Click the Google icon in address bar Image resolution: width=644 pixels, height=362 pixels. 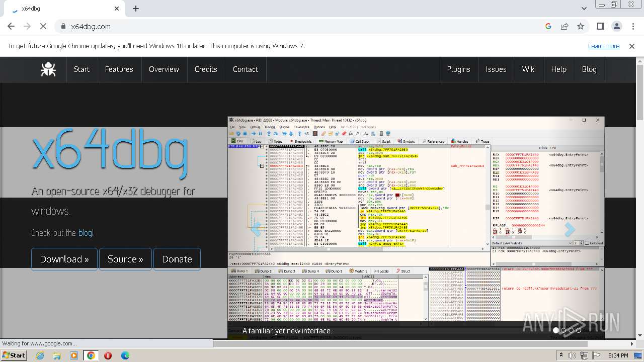(548, 26)
